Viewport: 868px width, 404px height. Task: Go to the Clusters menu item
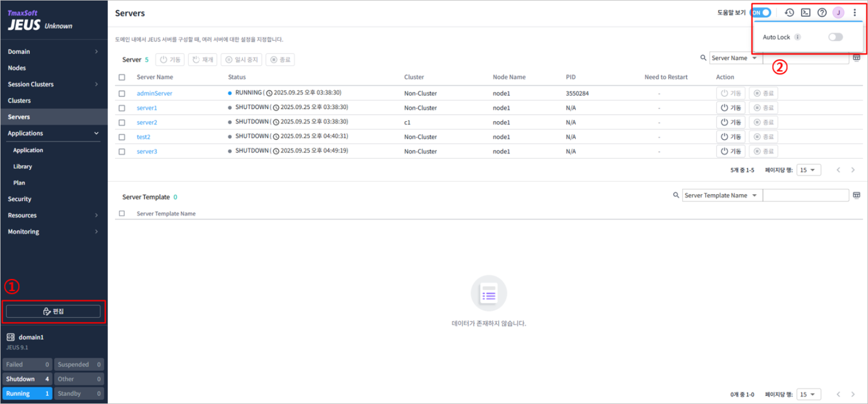tap(19, 101)
